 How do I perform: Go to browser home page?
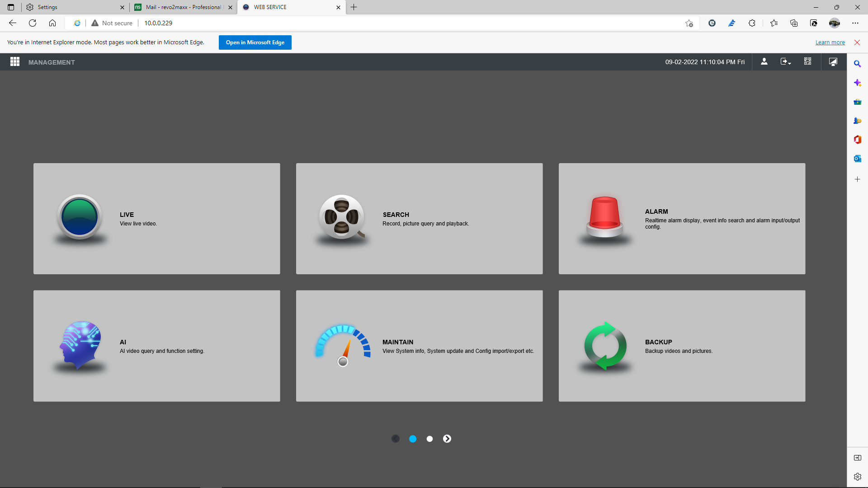pos(52,23)
